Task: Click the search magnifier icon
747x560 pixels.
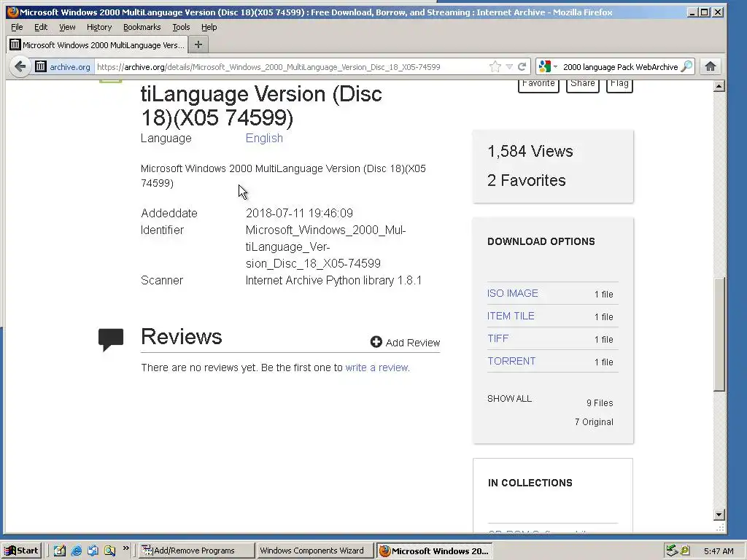Action: tap(686, 66)
